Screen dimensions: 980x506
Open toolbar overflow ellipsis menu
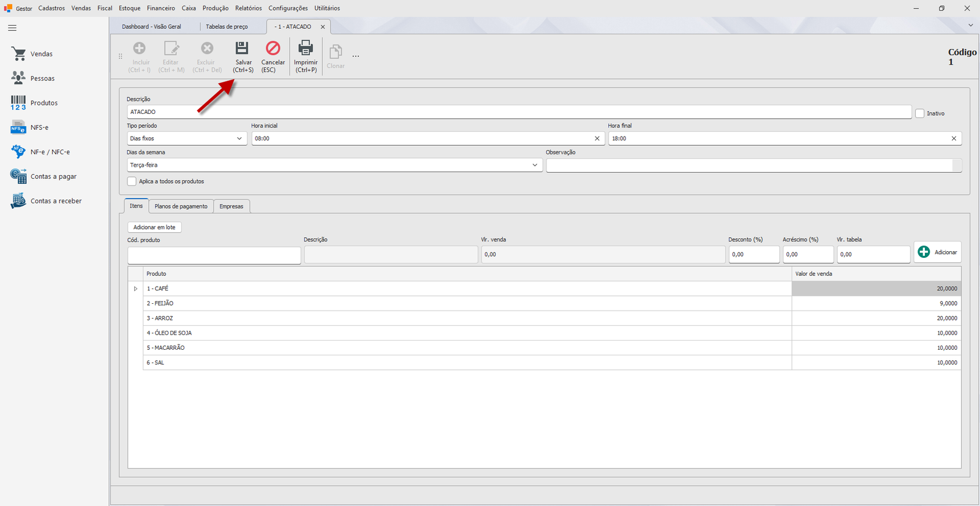[x=355, y=56]
